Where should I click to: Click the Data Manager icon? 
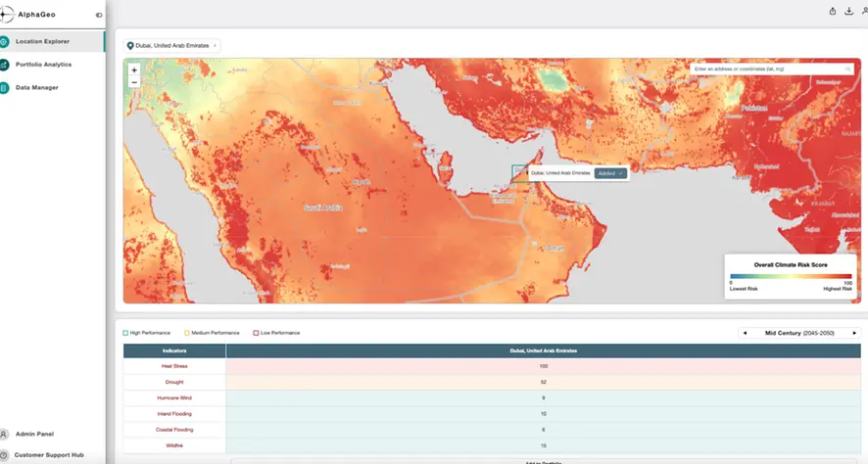4,88
